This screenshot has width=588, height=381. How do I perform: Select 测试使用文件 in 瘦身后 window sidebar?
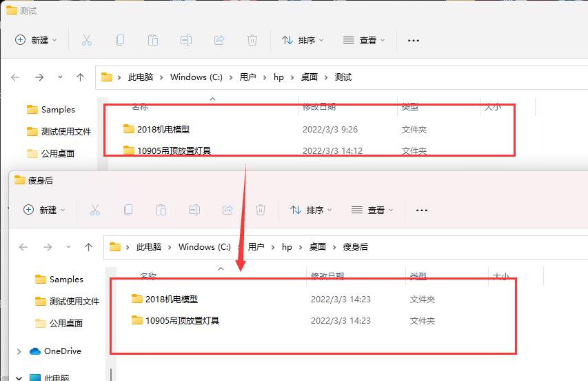pos(67,301)
